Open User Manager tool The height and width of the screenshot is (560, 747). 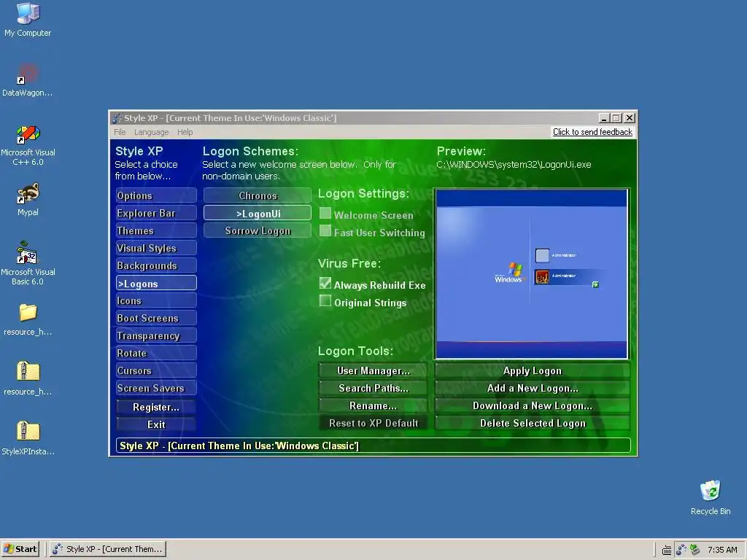tap(373, 370)
